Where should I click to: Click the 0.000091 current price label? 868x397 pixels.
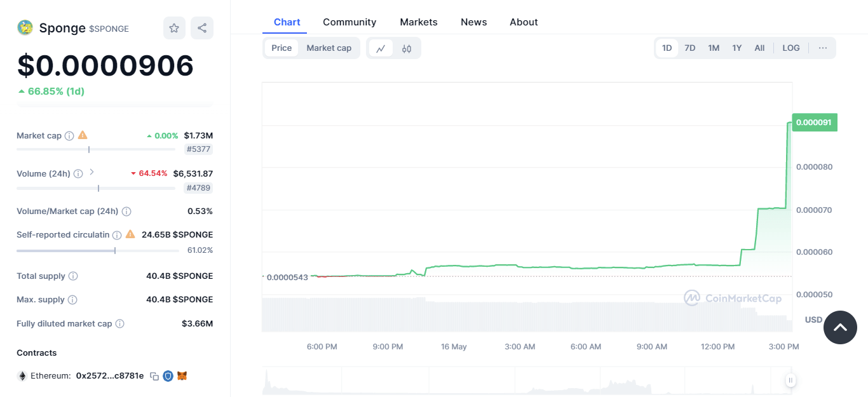(x=814, y=123)
